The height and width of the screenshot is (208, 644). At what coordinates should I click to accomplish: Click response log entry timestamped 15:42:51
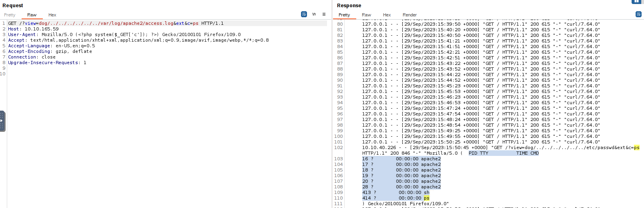click(x=481, y=58)
